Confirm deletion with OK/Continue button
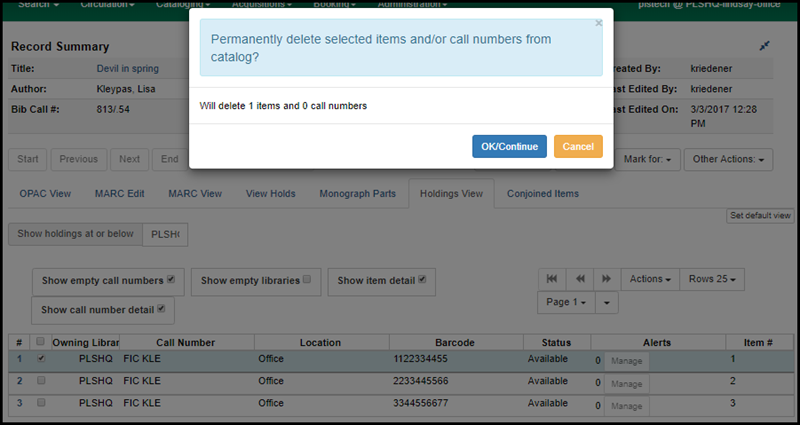The image size is (800, 425). [x=509, y=146]
